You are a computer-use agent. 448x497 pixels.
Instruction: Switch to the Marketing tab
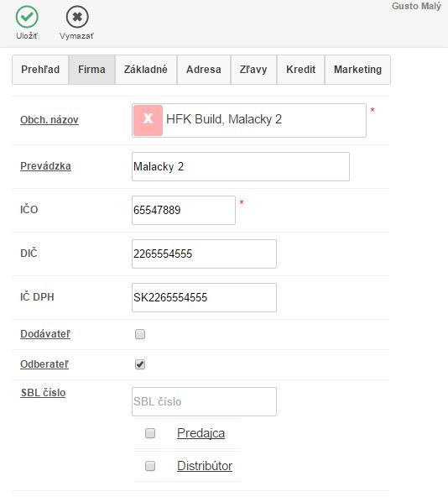point(357,70)
